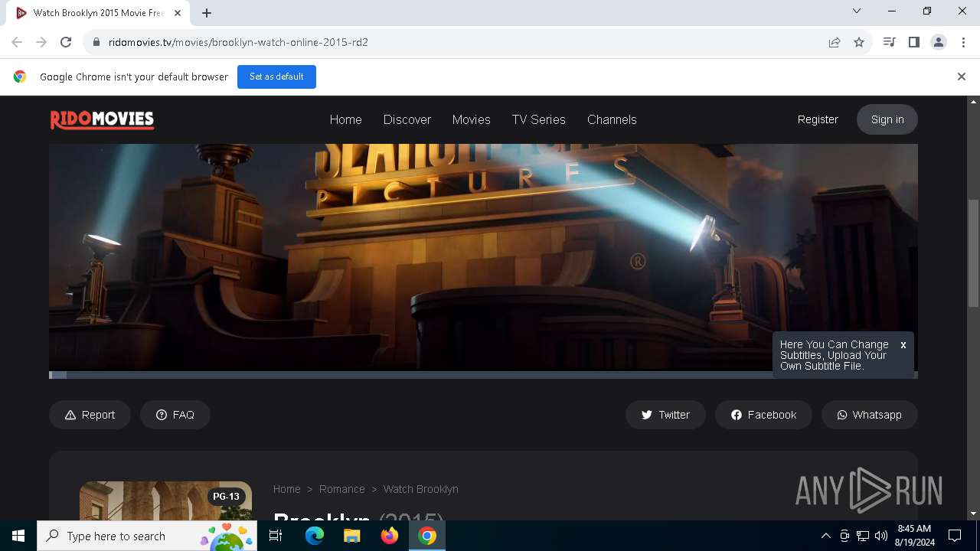Go back in browser history
The width and height of the screenshot is (980, 551).
(17, 42)
